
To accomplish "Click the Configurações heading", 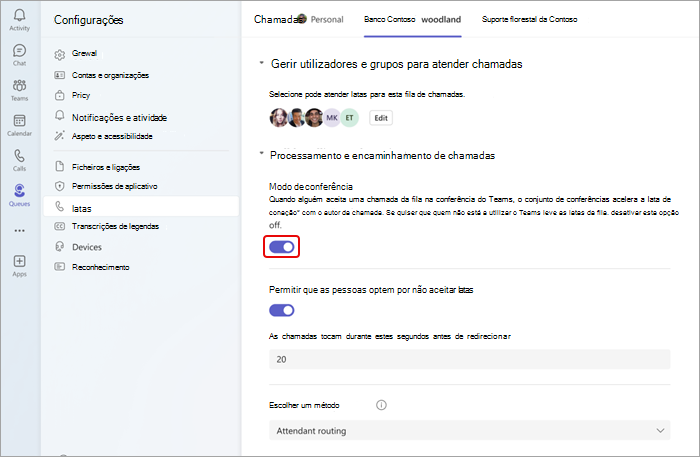I will 88,20.
